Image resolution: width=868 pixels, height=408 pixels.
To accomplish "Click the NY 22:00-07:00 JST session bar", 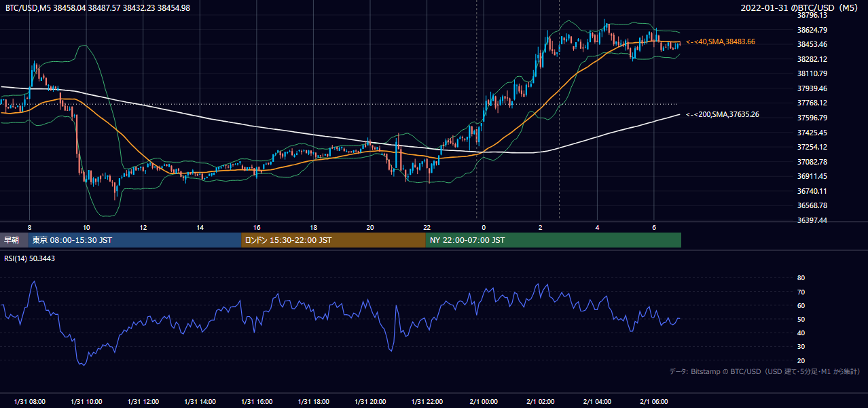I will click(554, 240).
